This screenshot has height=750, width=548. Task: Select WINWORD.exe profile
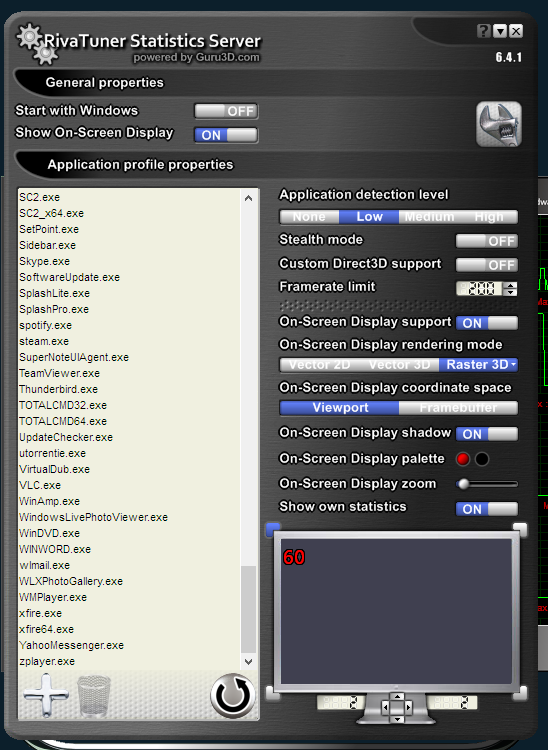click(x=55, y=549)
